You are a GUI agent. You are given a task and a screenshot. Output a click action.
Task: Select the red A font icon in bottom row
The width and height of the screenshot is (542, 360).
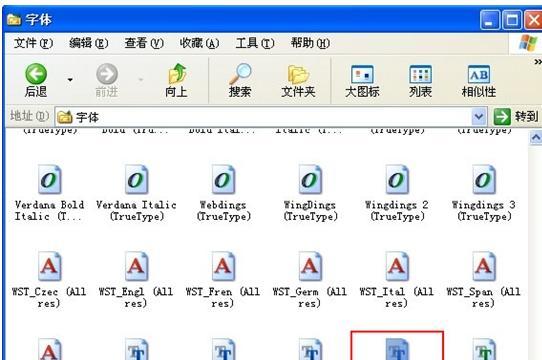pos(50,349)
